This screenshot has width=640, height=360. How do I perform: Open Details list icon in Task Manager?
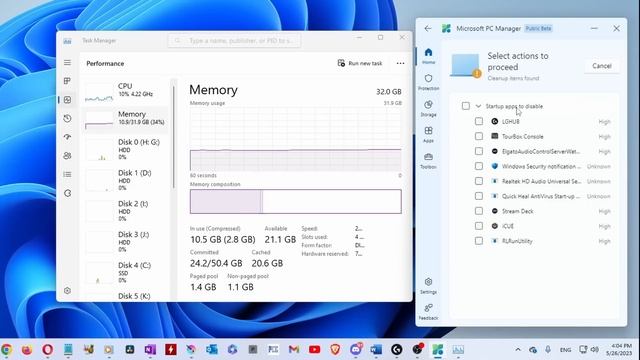pyautogui.click(x=67, y=174)
